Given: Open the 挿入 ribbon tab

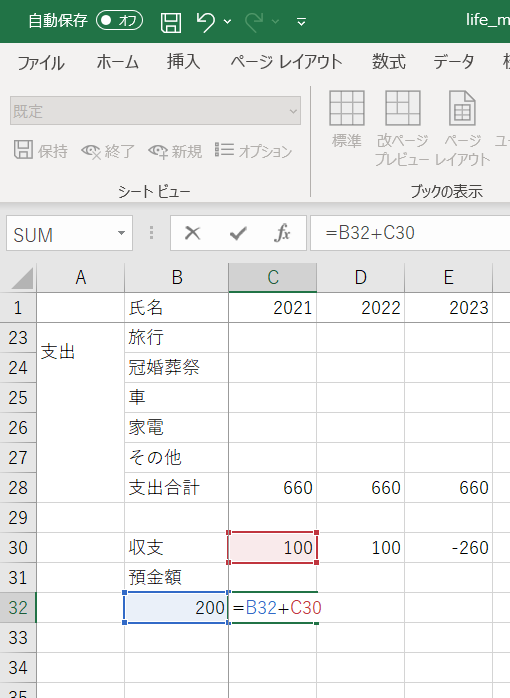Looking at the screenshot, I should (183, 61).
